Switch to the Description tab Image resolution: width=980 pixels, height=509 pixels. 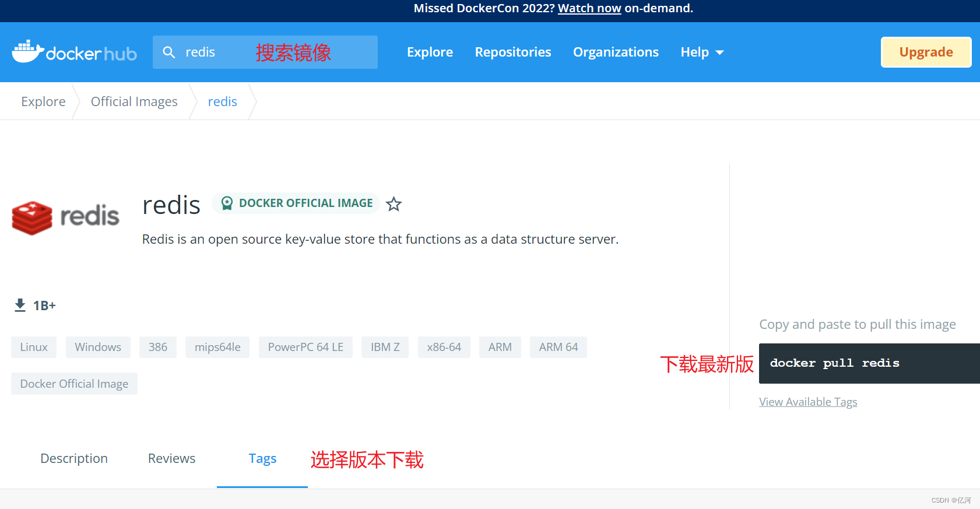[x=74, y=458]
